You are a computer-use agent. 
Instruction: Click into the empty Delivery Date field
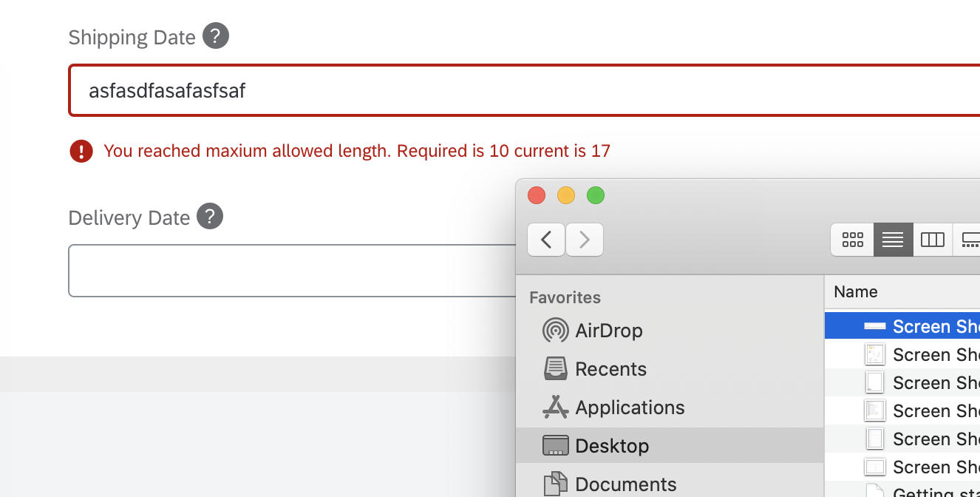pos(296,271)
